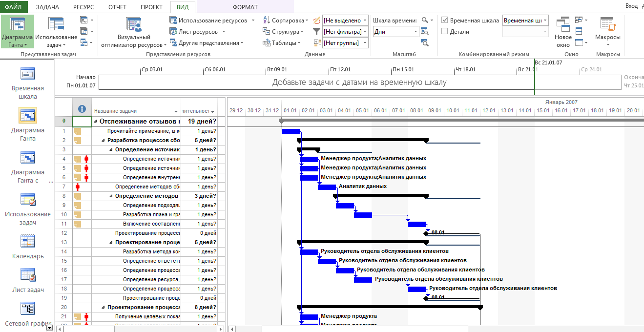Click the Gantt chart horizontal scrollbar
Viewport: 644px width, 332px height.
click(x=365, y=329)
